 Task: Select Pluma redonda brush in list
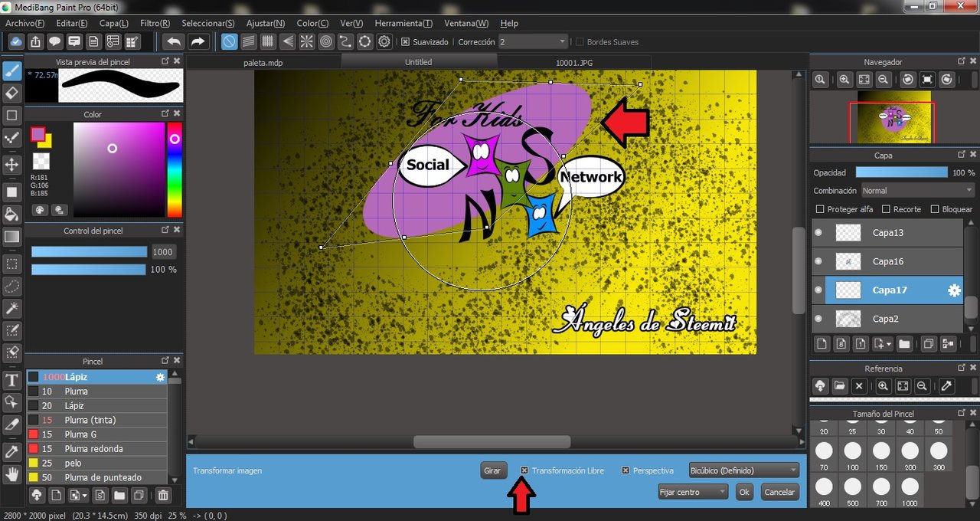point(96,449)
